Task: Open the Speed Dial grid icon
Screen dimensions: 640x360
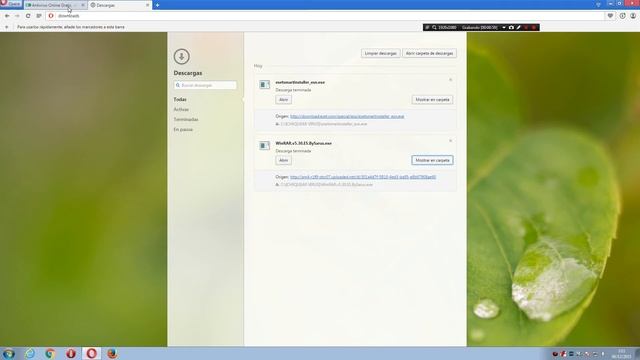Action: point(39,16)
